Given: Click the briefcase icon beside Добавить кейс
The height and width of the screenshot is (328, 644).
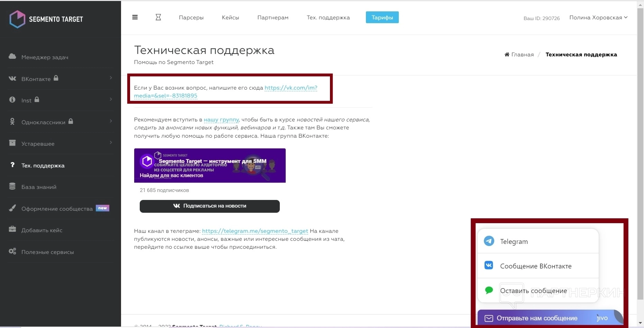Looking at the screenshot, I should point(12,229).
